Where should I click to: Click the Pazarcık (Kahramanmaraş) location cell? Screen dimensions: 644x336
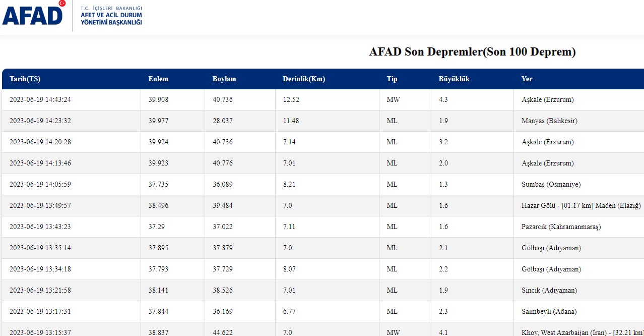pos(561,227)
